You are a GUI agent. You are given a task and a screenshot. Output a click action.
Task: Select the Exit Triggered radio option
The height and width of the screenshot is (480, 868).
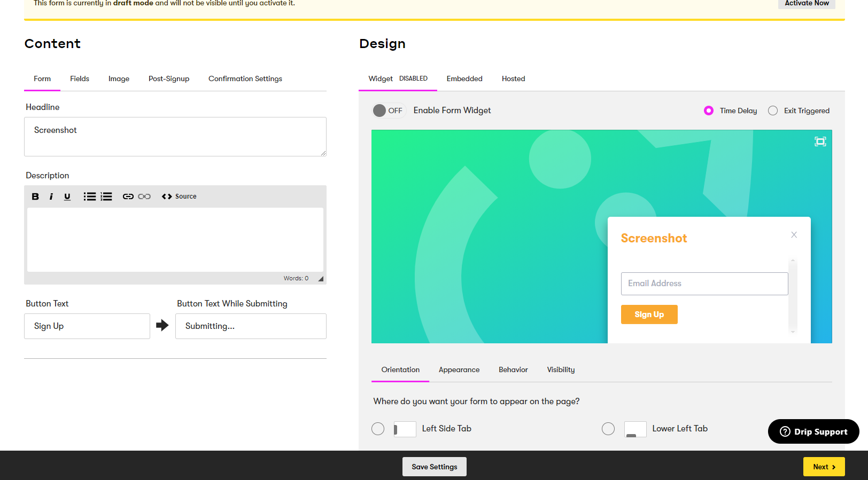pos(773,111)
